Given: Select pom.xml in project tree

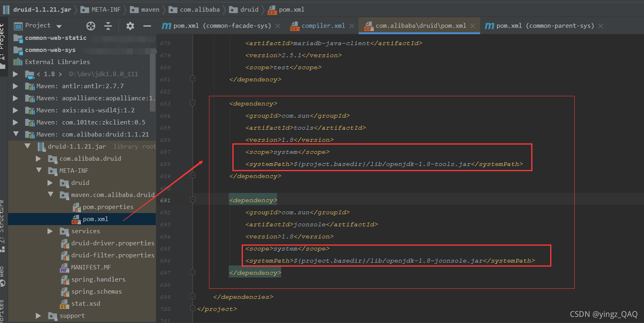Looking at the screenshot, I should coord(95,219).
